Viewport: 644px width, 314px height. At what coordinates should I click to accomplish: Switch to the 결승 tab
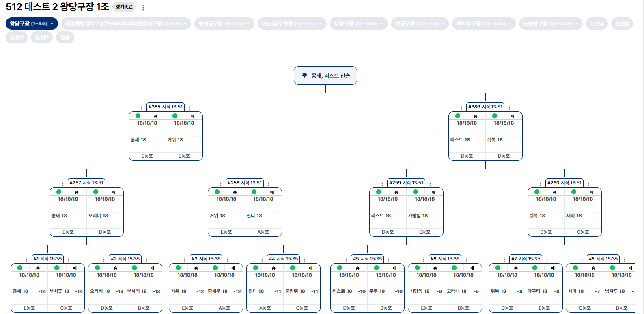pyautogui.click(x=65, y=37)
